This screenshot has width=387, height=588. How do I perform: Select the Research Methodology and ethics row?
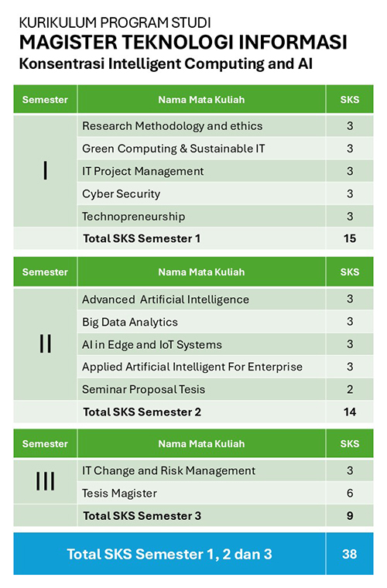pos(225,126)
